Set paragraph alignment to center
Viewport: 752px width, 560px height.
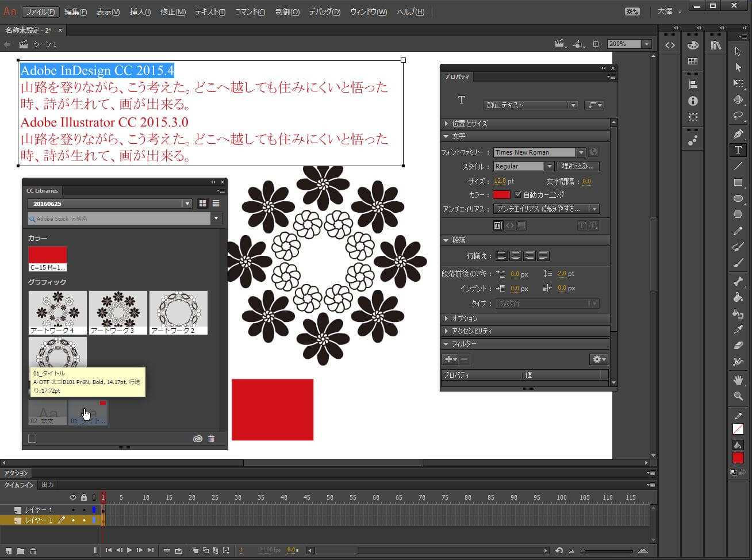[516, 256]
